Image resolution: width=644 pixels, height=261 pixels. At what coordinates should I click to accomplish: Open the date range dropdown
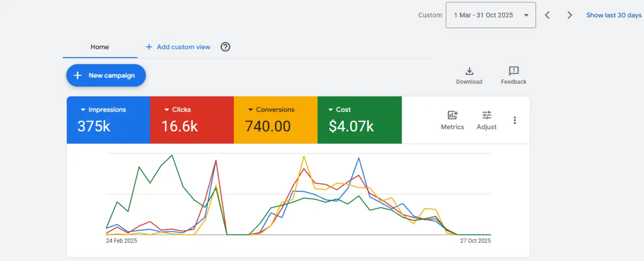tap(490, 15)
